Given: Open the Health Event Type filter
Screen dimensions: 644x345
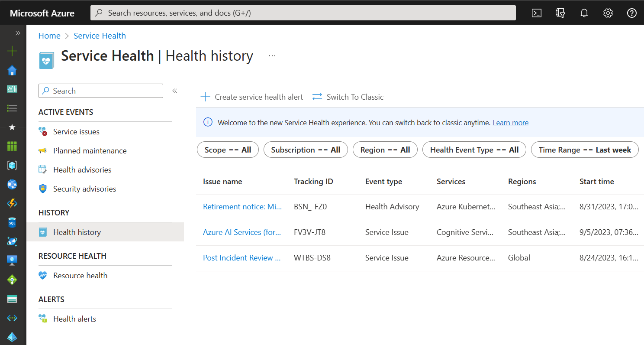Looking at the screenshot, I should pyautogui.click(x=474, y=150).
